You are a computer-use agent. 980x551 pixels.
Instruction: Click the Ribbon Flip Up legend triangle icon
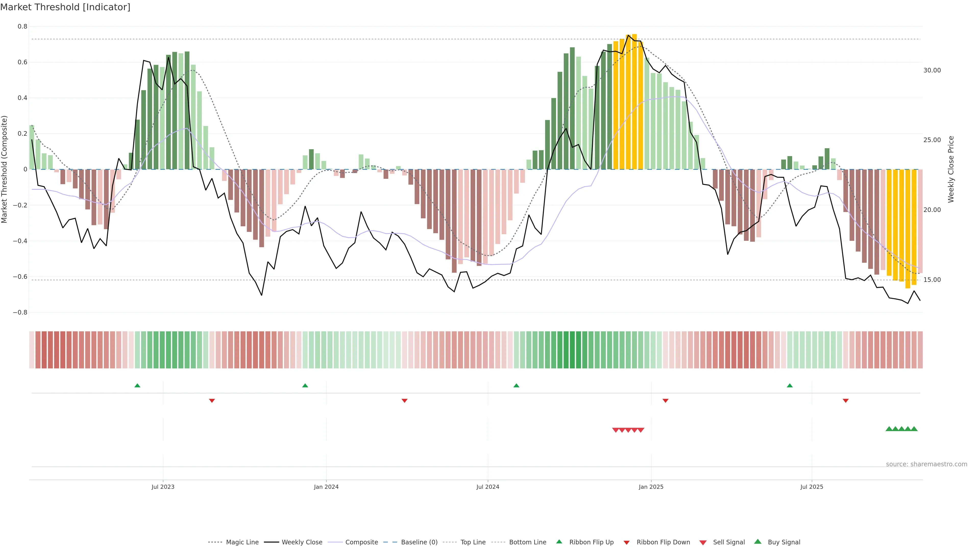(x=559, y=542)
